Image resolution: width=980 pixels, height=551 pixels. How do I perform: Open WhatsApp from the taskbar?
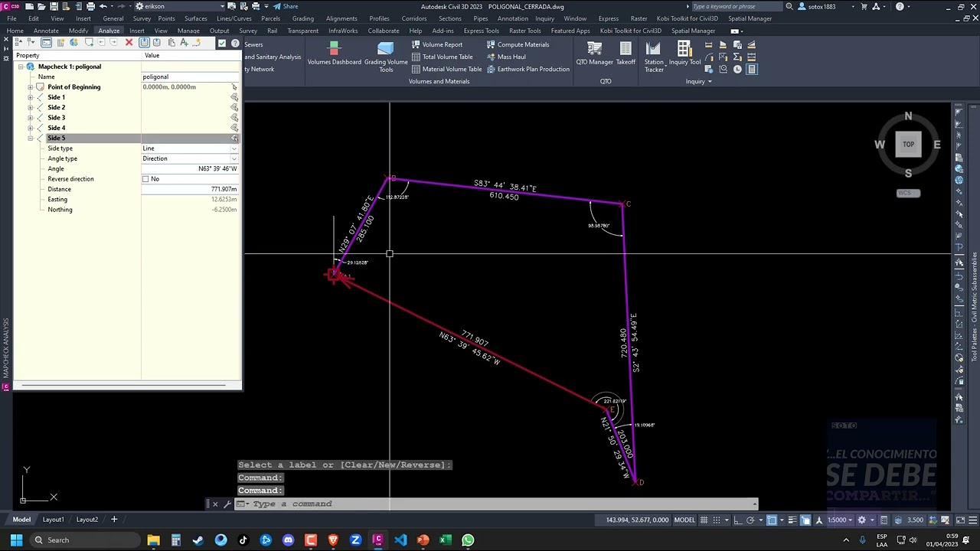468,540
